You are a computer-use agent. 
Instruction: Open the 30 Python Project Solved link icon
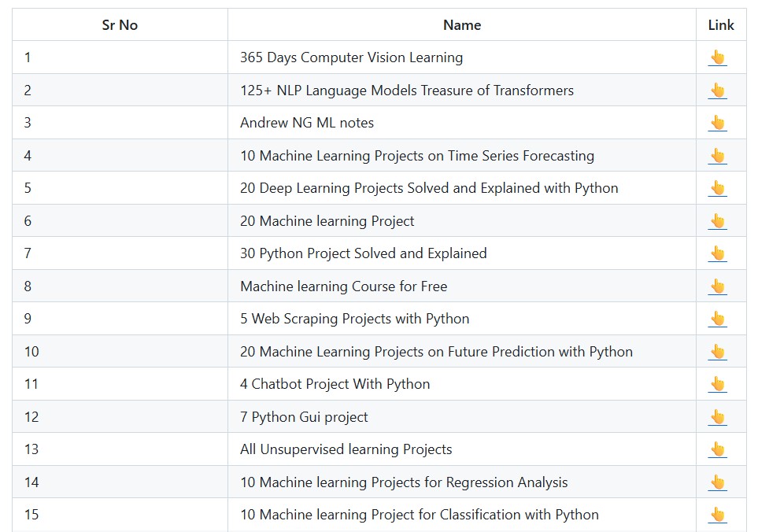717,253
